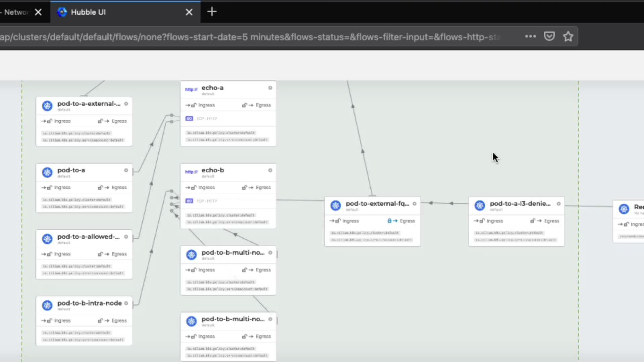Click the echo-a http protocol icon
644x362 pixels.
coord(191,89)
